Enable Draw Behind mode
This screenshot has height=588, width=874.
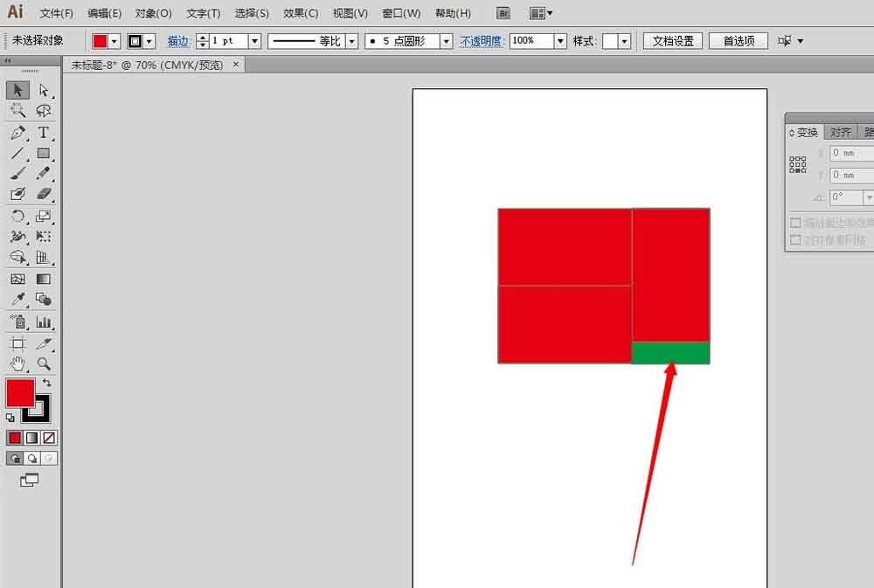31,458
